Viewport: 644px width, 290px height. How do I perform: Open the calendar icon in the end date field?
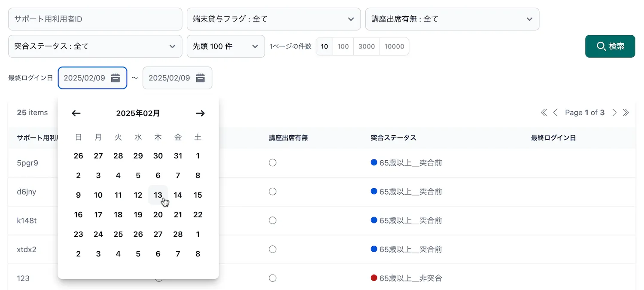coord(200,78)
